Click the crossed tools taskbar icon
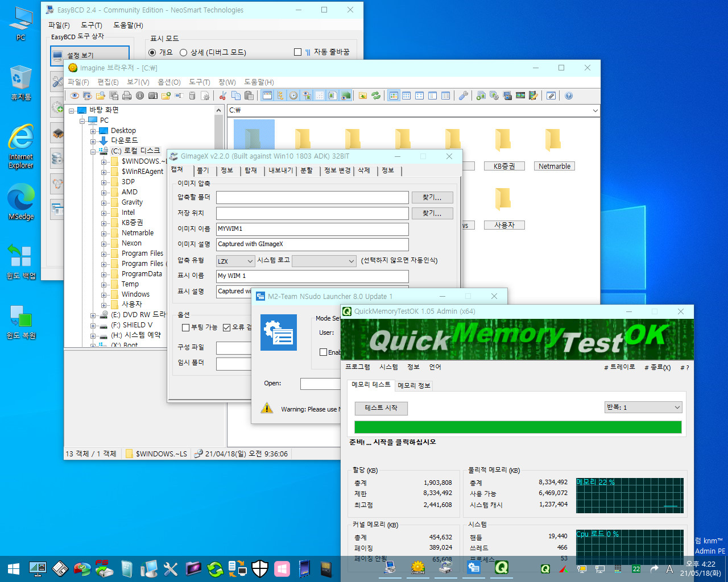This screenshot has height=582, width=728. 171,568
